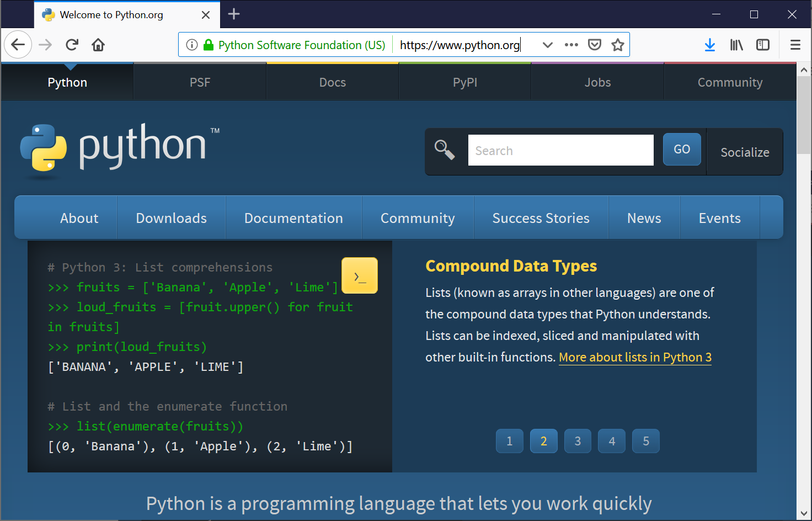Open the Community top bar tab
The image size is (812, 521).
point(730,82)
